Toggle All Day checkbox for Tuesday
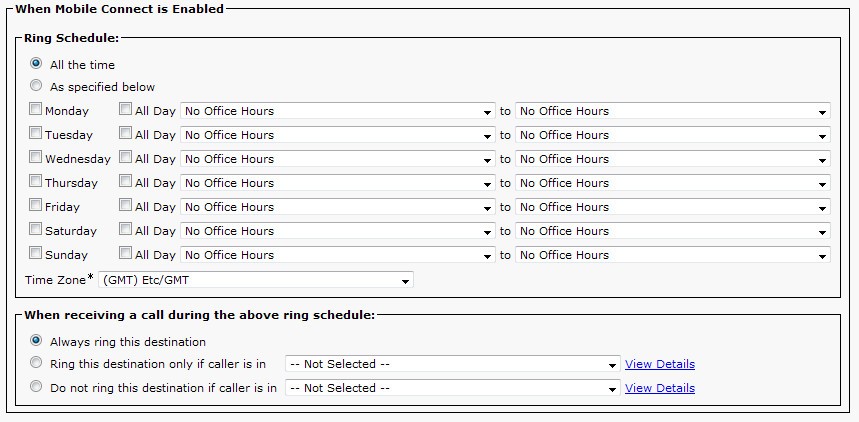Image resolution: width=859 pixels, height=422 pixels. point(125,133)
